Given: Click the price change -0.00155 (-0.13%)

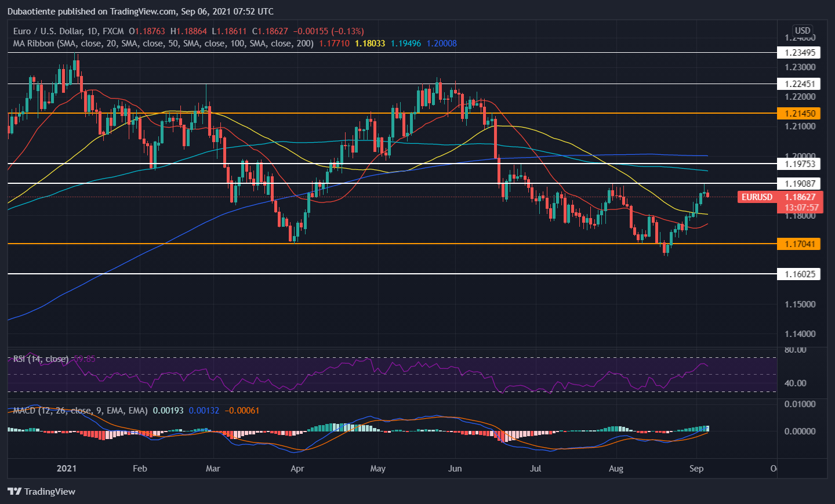Looking at the screenshot, I should [328, 31].
